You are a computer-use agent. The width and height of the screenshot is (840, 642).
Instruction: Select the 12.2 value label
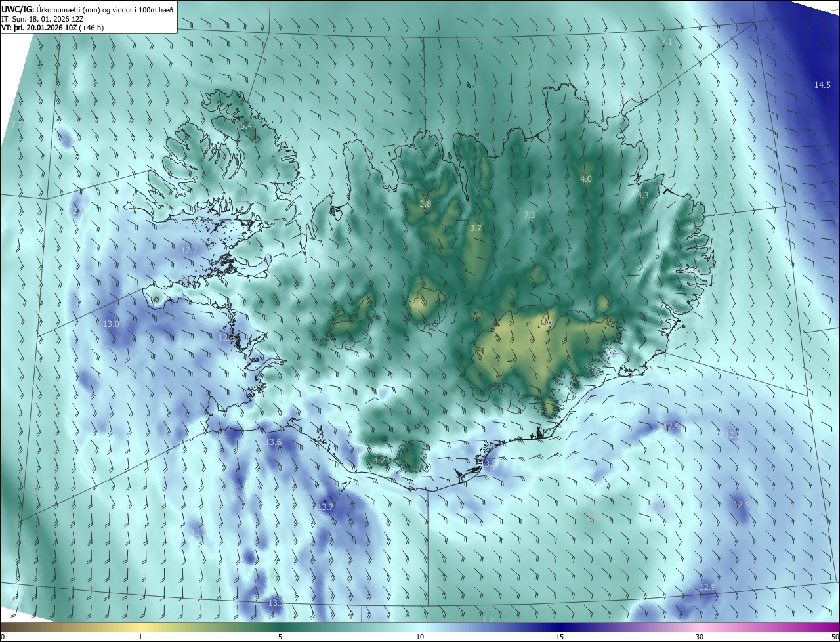click(189, 250)
